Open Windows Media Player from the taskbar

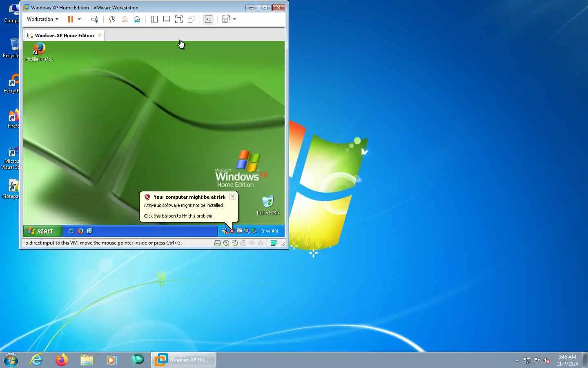(111, 360)
